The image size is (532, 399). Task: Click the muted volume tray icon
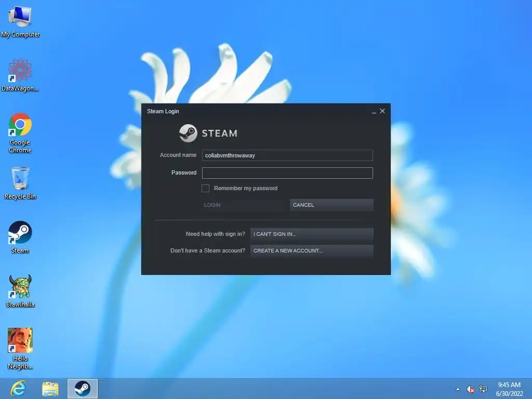(470, 389)
